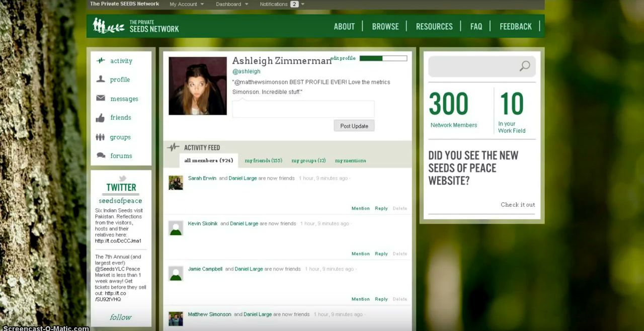Click Reply on Jamie Campbell's post
This screenshot has height=331, width=644.
pos(381,299)
